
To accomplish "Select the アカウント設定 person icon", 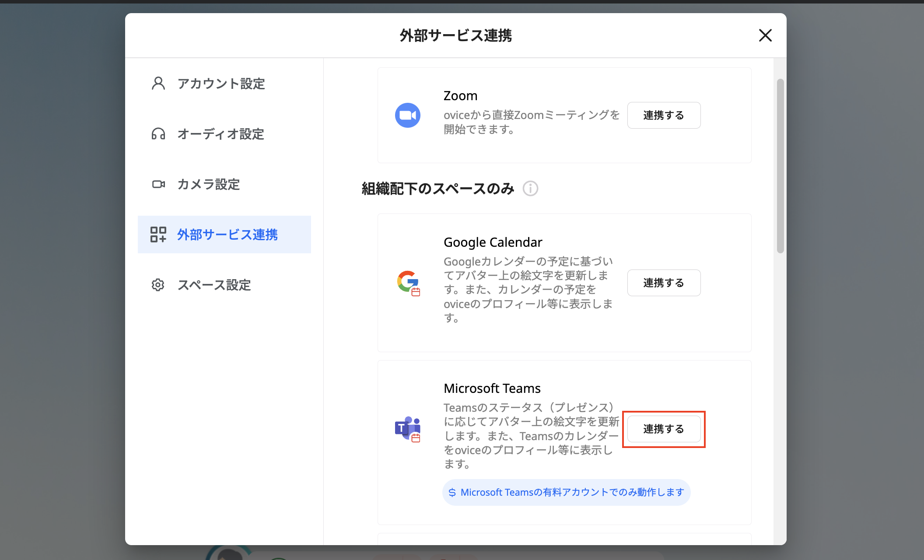I will pyautogui.click(x=158, y=83).
